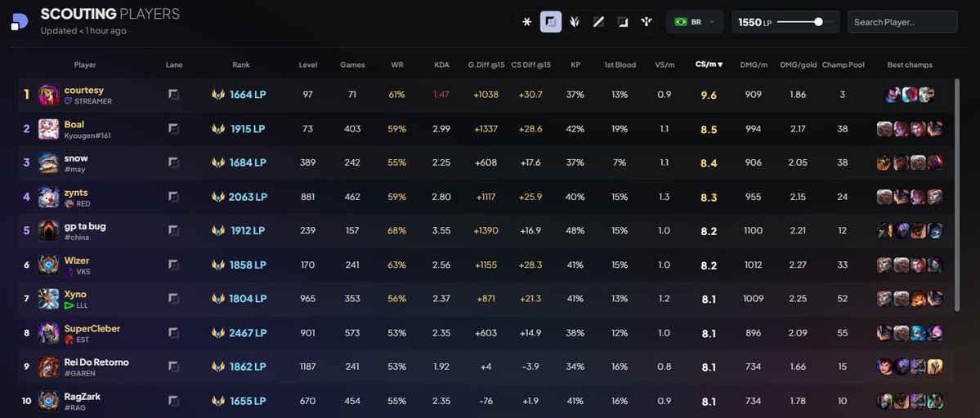Sort table by Rank column header
The width and height of the screenshot is (980, 418).
point(241,64)
